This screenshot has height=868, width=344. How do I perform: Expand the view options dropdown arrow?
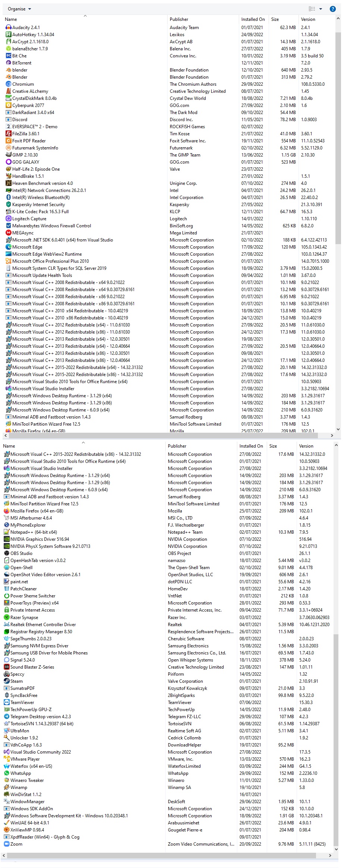click(x=320, y=9)
